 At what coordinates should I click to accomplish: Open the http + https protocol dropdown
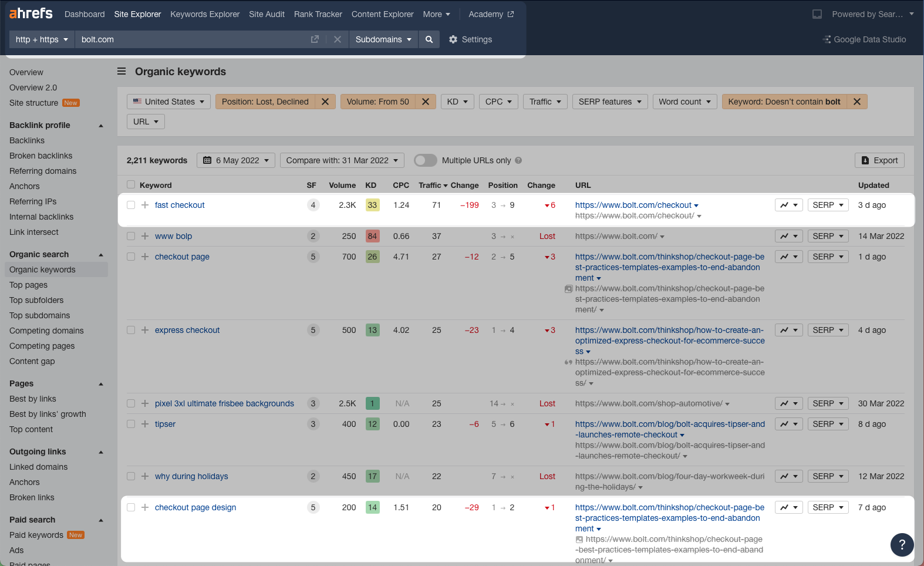(42, 39)
